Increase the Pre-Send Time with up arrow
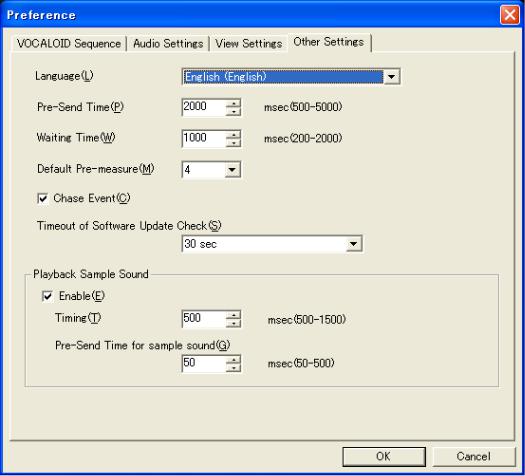Image resolution: width=525 pixels, height=476 pixels. 233,103
